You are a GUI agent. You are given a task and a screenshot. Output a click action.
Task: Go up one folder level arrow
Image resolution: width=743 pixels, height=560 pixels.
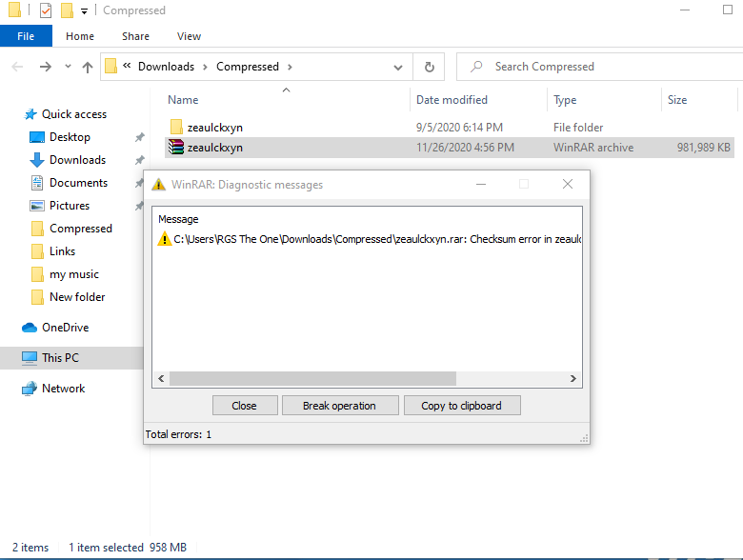[x=88, y=68]
